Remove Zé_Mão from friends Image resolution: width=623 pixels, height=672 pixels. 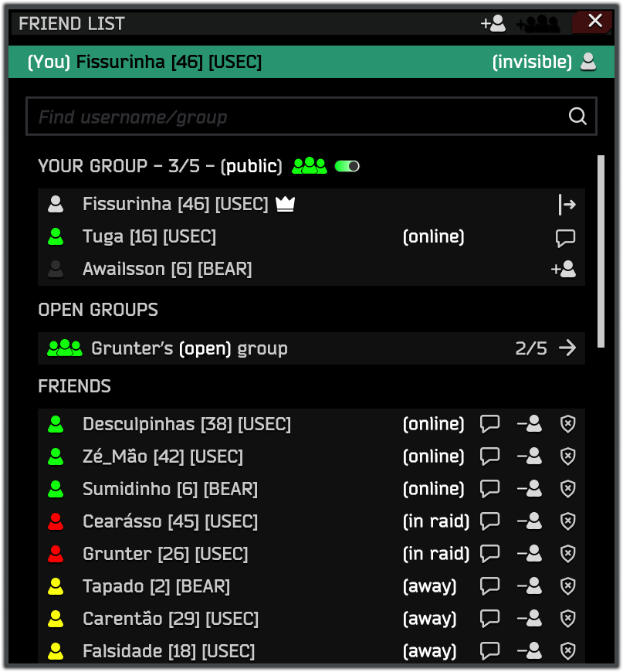coord(529,456)
